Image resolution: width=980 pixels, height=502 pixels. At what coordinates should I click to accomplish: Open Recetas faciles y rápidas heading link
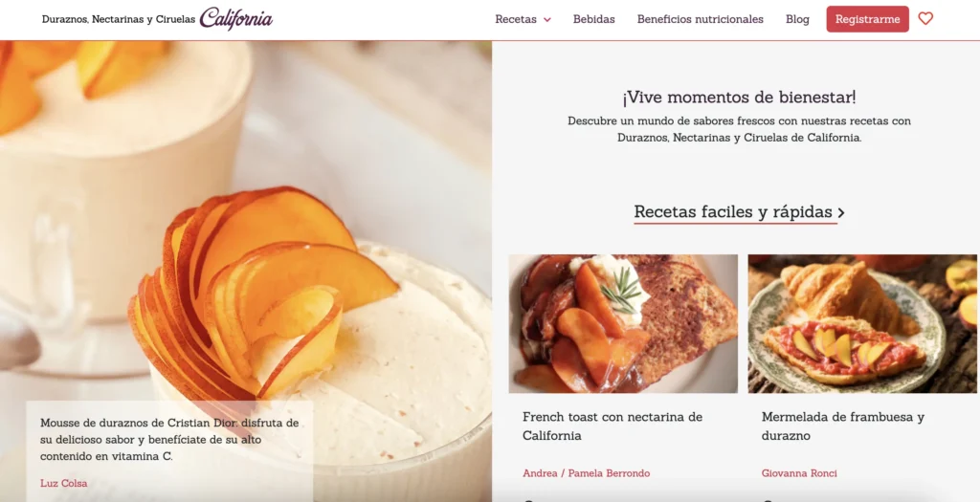[733, 212]
